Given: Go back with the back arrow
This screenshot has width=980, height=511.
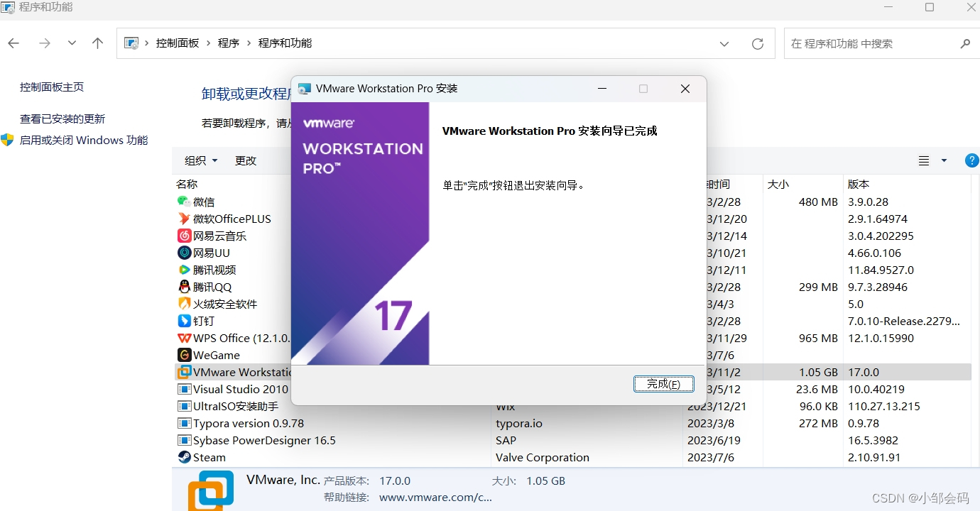Looking at the screenshot, I should pyautogui.click(x=13, y=43).
